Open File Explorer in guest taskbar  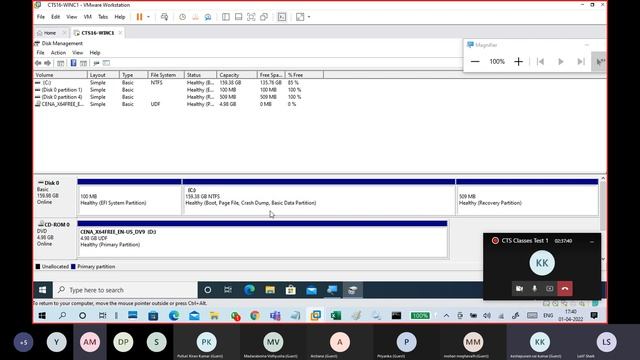click(x=270, y=290)
